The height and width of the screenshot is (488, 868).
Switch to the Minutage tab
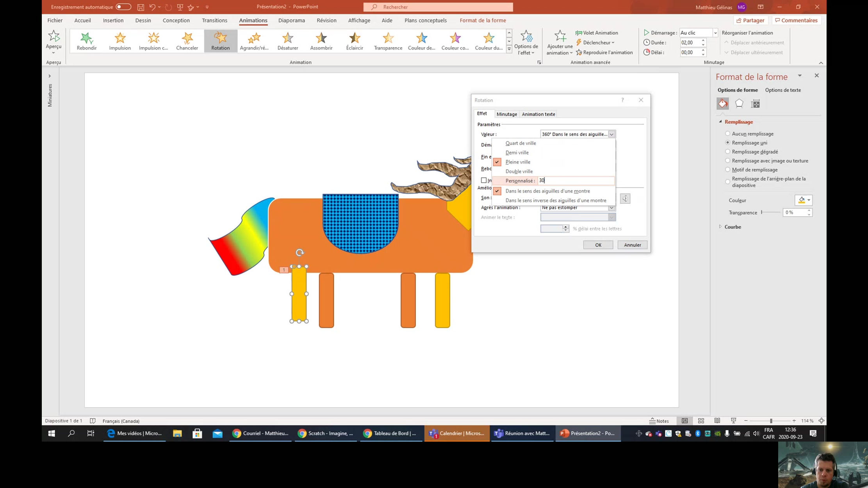507,114
